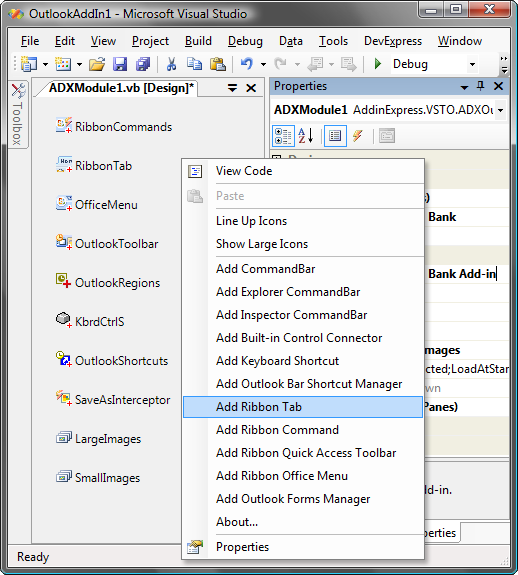The height and width of the screenshot is (575, 518).
Task: Open the ADXModule1 object selector dropdown
Action: [500, 110]
